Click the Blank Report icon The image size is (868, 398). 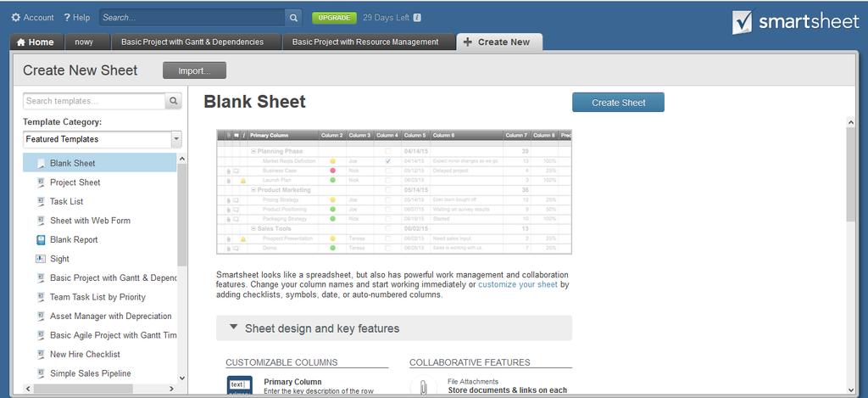pos(41,239)
